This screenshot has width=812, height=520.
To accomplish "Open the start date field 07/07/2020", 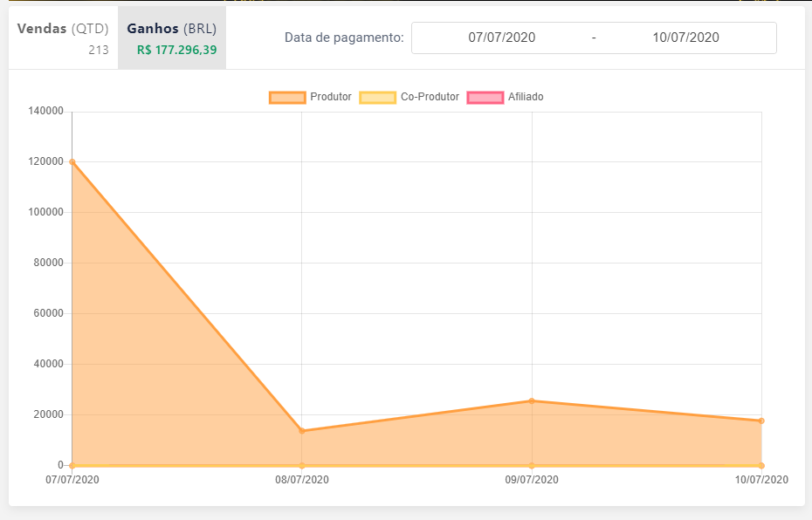I will click(x=502, y=38).
